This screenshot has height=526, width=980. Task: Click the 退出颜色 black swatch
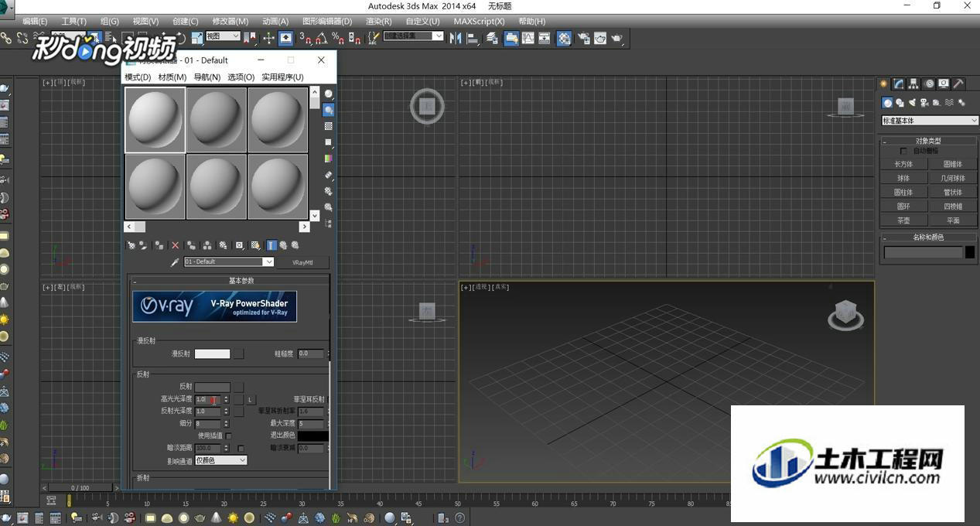coord(313,436)
